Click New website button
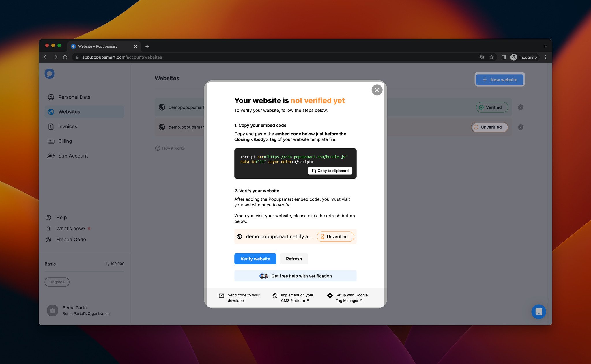The width and height of the screenshot is (591, 364). click(500, 79)
